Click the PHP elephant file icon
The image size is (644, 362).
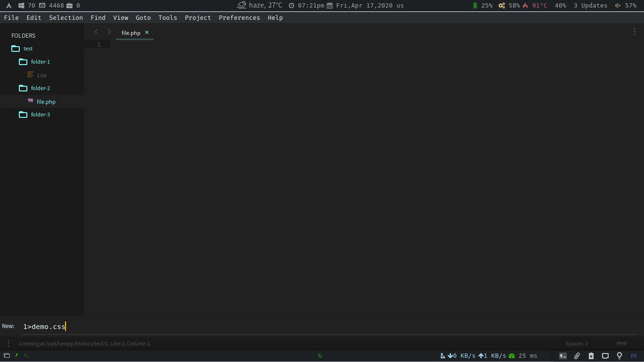point(31,101)
